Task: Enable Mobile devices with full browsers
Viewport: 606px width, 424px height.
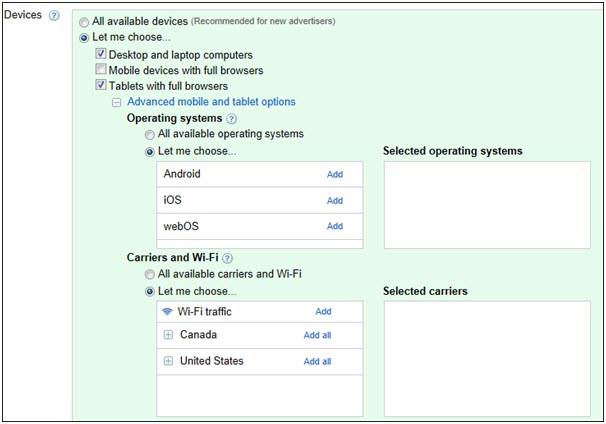Action: [101, 69]
